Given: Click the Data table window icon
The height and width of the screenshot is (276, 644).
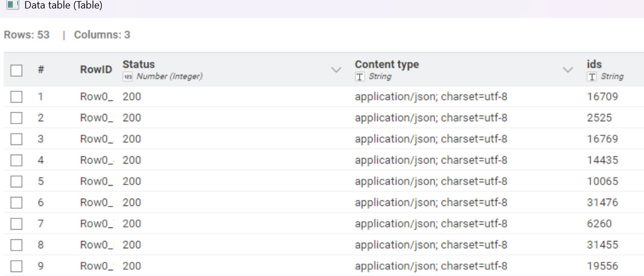Looking at the screenshot, I should pyautogui.click(x=12, y=5).
